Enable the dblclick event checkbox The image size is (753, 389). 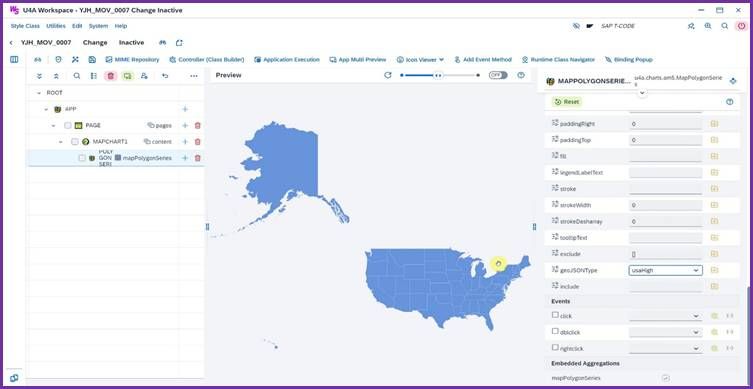[x=555, y=331]
